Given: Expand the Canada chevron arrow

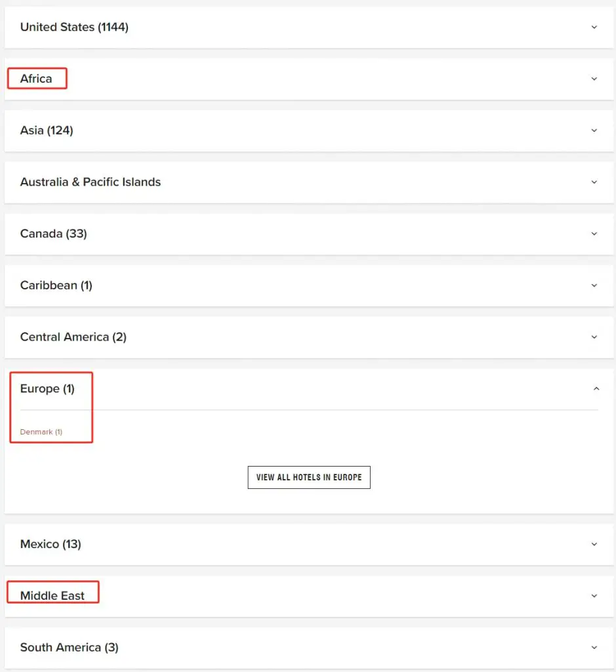Looking at the screenshot, I should click(x=594, y=234).
